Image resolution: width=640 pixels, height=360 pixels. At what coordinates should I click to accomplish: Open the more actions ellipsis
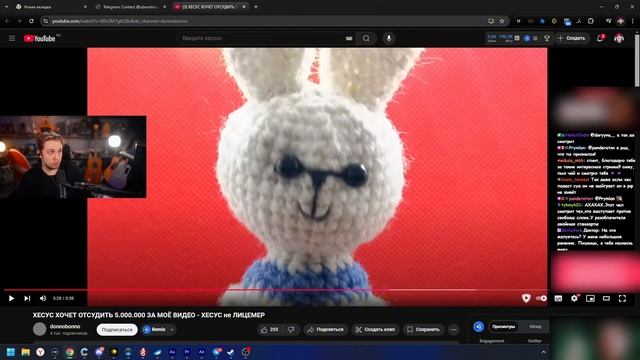453,329
